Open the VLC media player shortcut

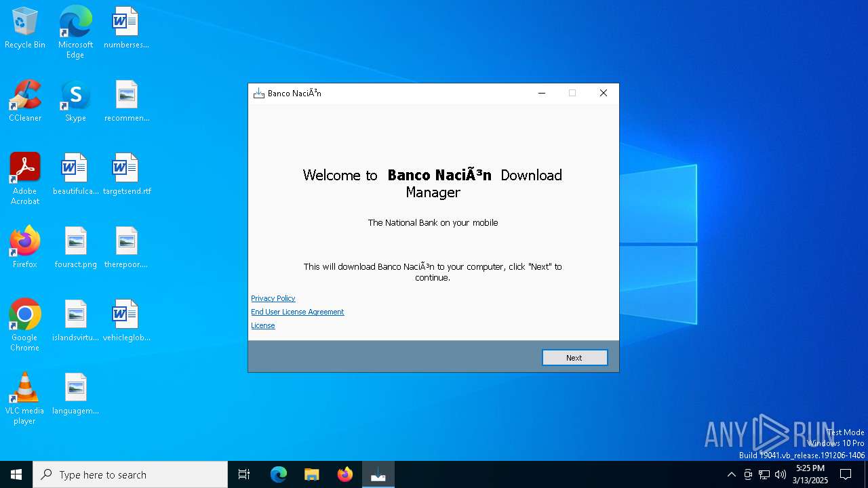25,399
